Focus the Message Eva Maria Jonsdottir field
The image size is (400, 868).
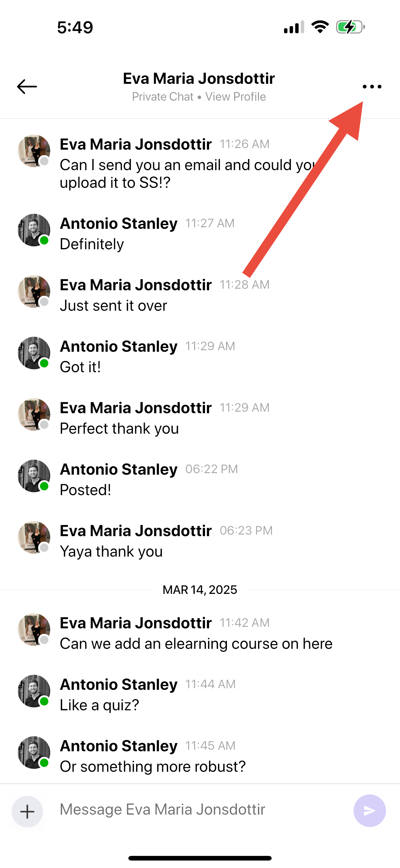click(x=199, y=809)
